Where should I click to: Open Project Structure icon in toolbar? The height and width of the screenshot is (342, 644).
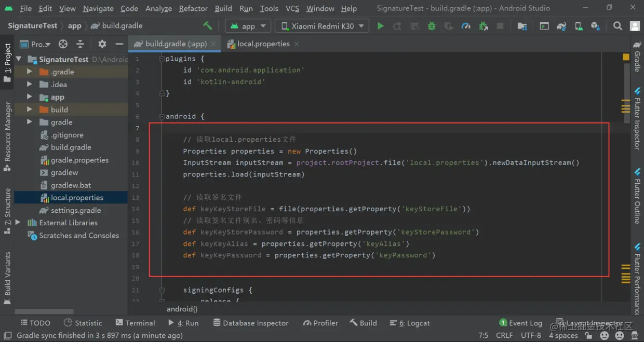click(x=522, y=26)
